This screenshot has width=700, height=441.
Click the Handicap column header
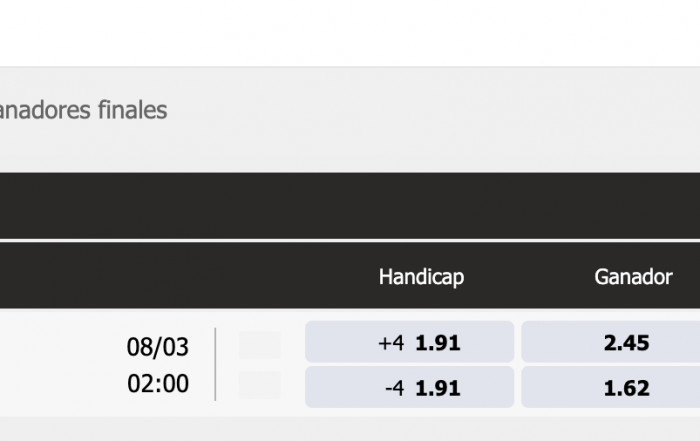click(x=421, y=277)
